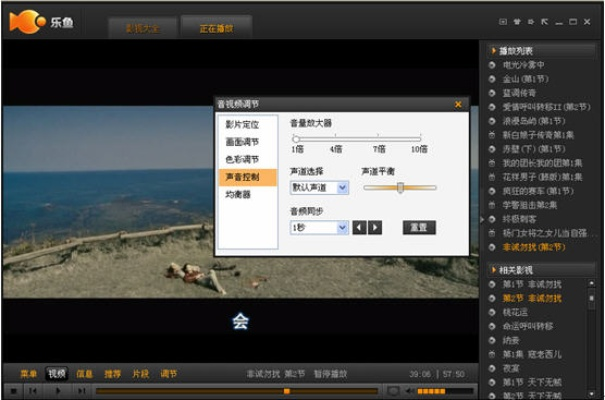The height and width of the screenshot is (400, 605).
Task: Click the right arrow audio sync button
Action: 375,227
